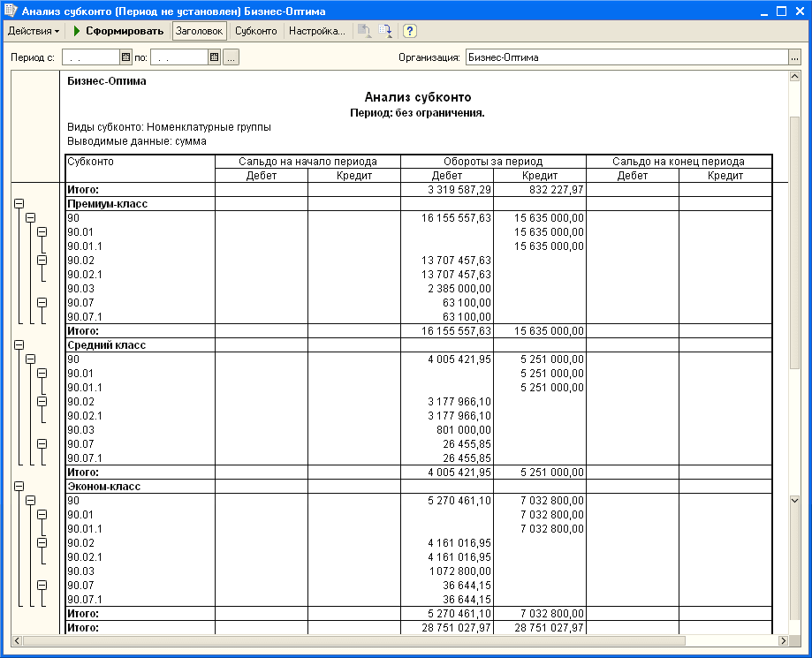812x658 pixels.
Task: Collapse the Премиум-класс group
Action: click(x=19, y=203)
